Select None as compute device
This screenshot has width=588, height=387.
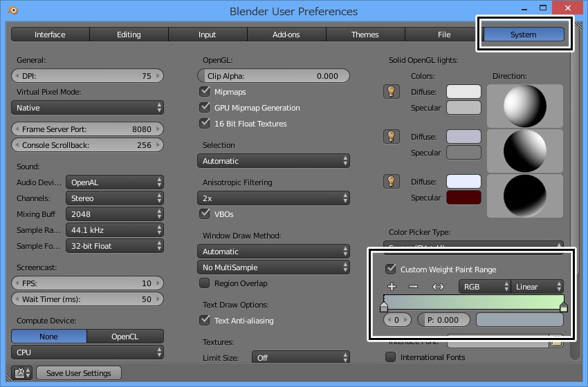49,337
